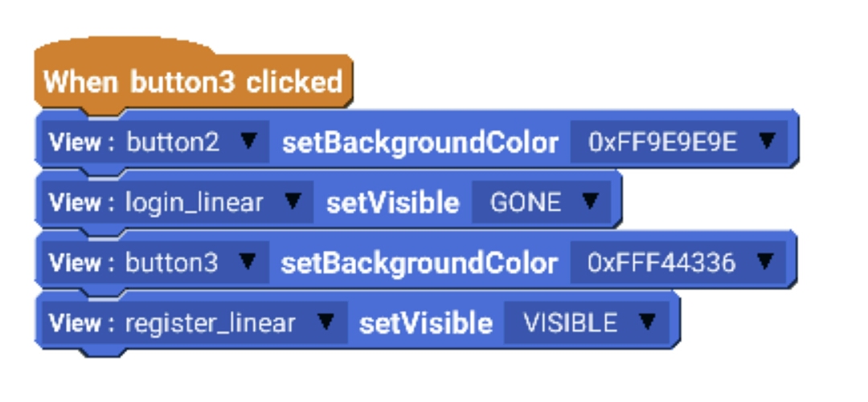868x402 pixels.
Task: Open the button3 view dropdown arrow
Action: pos(247,261)
